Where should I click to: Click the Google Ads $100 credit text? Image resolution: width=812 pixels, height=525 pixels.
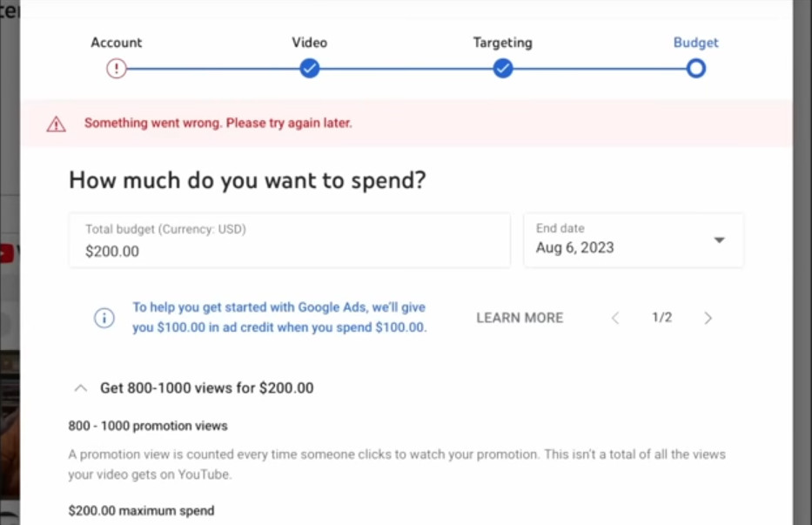[x=279, y=318]
